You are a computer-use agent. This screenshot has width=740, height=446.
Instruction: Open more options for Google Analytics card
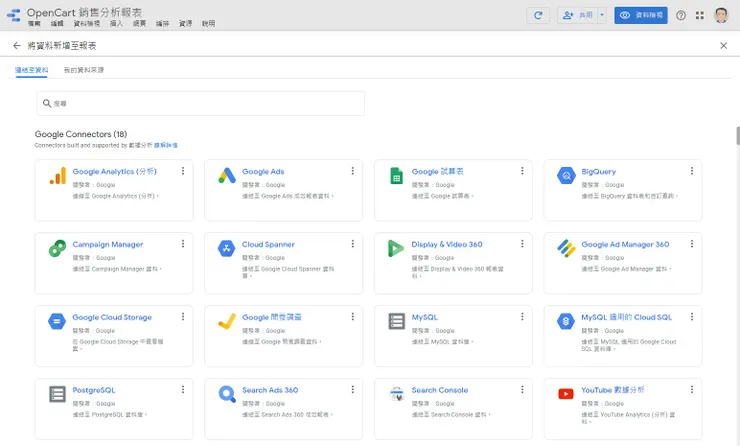[x=183, y=171]
